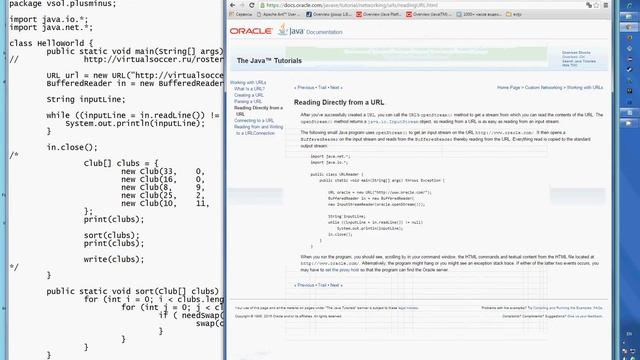Open the Overview (JavaTM) bookmark

click(429, 14)
